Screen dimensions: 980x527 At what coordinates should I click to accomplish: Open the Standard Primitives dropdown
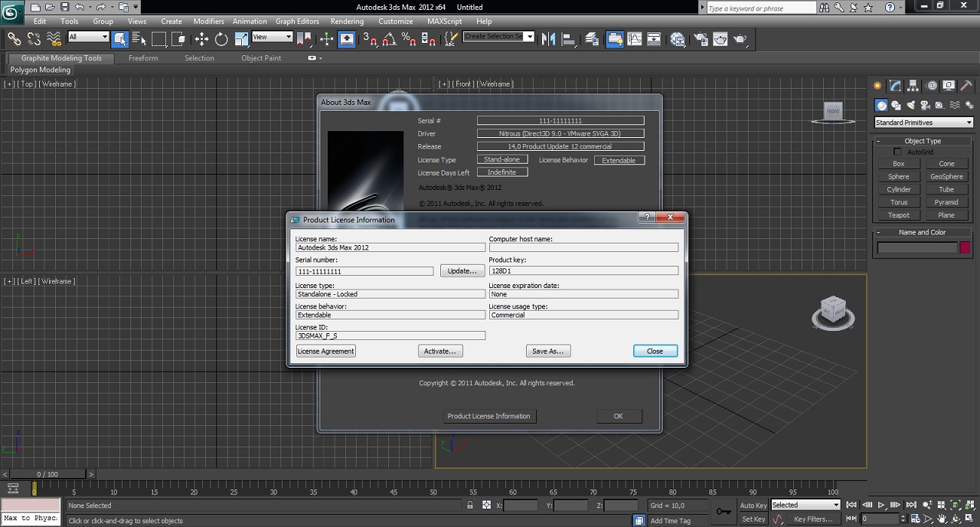(x=923, y=123)
